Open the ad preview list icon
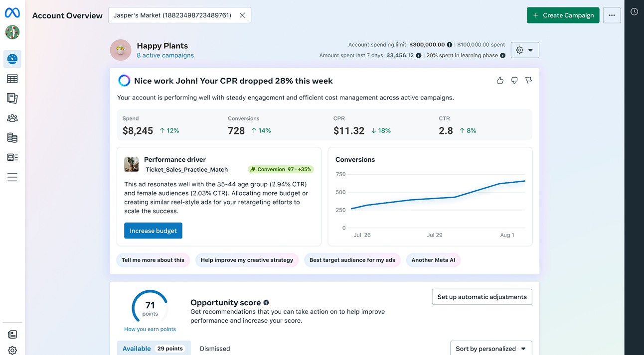The width and height of the screenshot is (644, 355). (12, 157)
